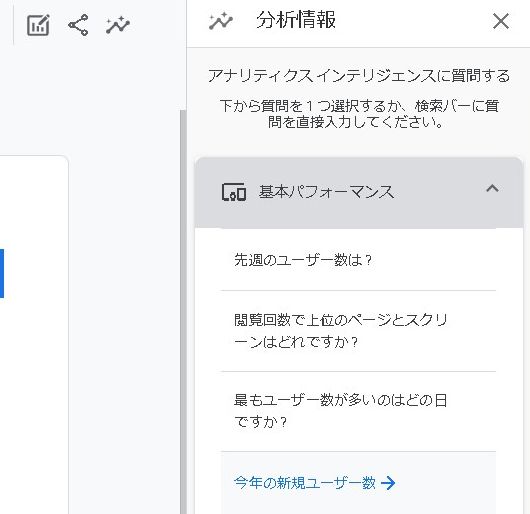Click the devices icon next to 基本パフォーマンス
Screen dimensions: 530x514
coord(234,192)
